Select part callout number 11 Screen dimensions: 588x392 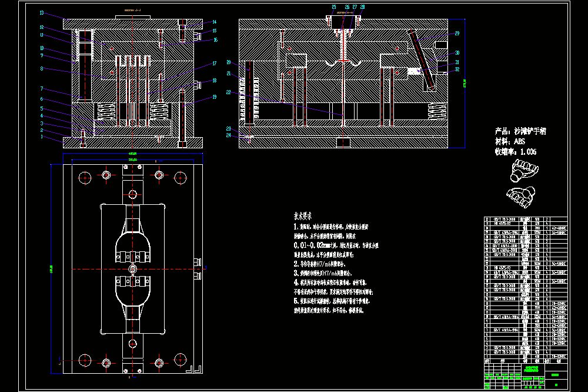coord(42,35)
